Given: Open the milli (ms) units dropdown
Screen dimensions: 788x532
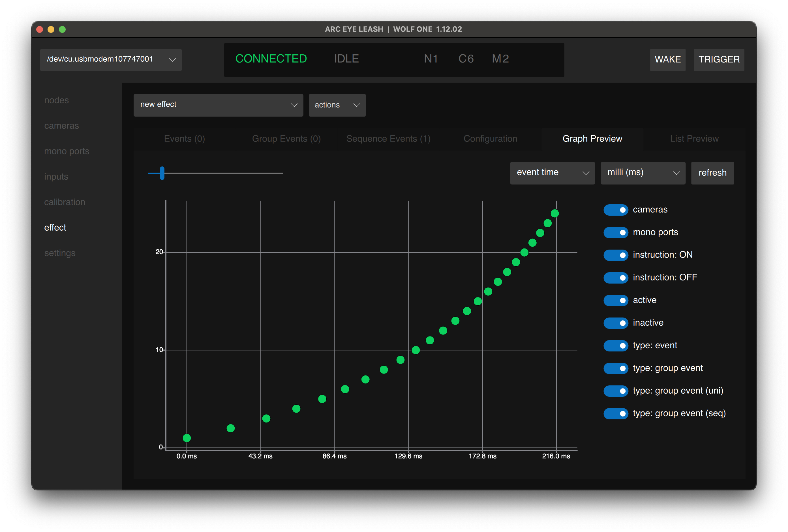Looking at the screenshot, I should click(643, 173).
